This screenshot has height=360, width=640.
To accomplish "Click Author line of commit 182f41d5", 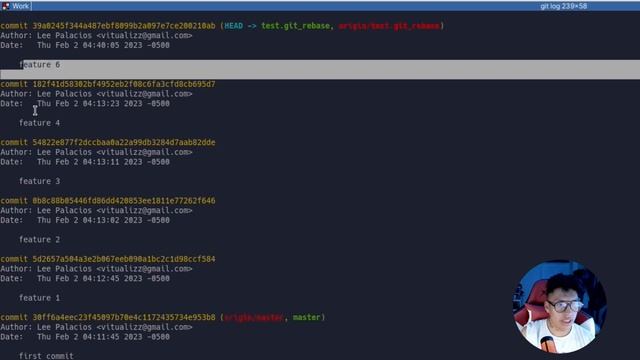I will tap(96, 94).
